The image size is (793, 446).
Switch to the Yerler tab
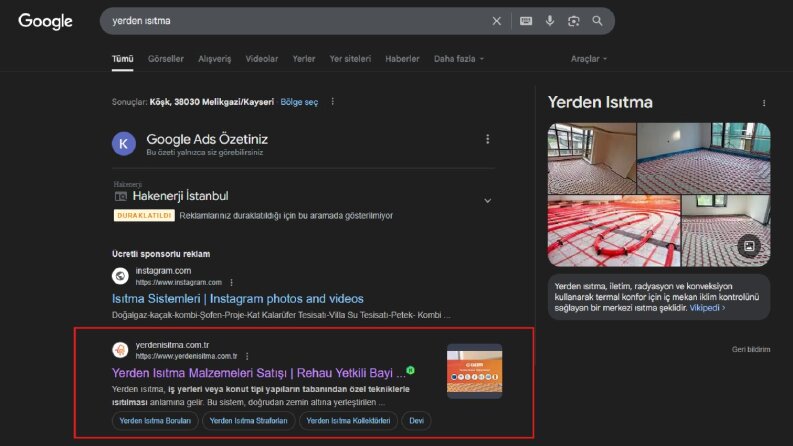pyautogui.click(x=303, y=59)
